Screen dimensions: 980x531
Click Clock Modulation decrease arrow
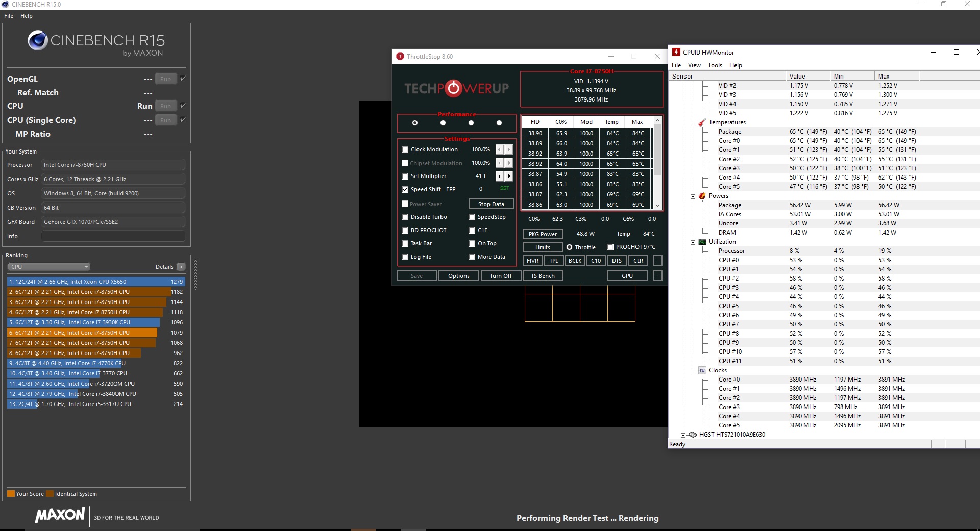pos(500,149)
